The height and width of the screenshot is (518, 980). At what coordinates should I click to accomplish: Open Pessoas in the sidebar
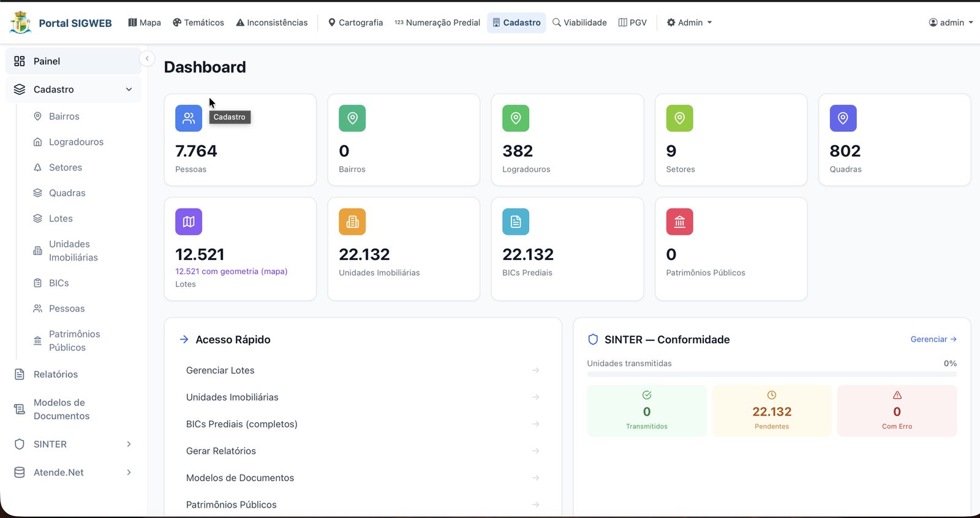[x=67, y=309]
